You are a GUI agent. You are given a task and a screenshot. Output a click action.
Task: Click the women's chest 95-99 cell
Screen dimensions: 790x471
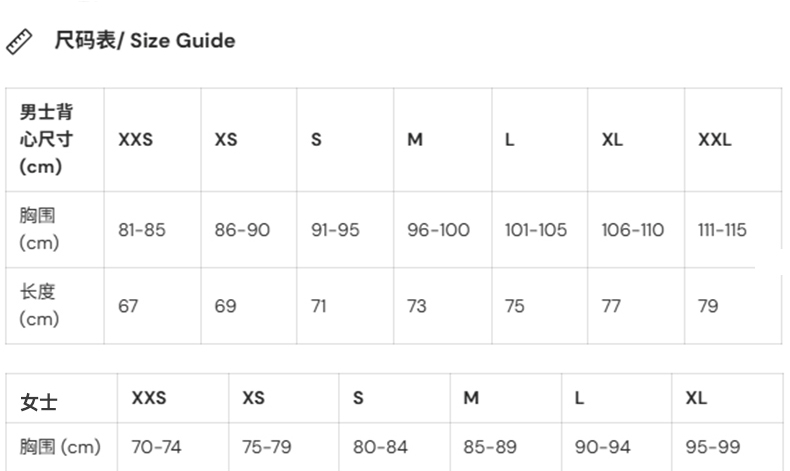711,447
